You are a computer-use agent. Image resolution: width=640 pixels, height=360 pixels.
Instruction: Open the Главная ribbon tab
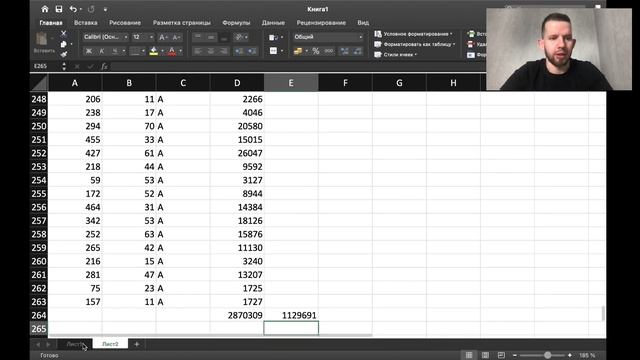51,23
